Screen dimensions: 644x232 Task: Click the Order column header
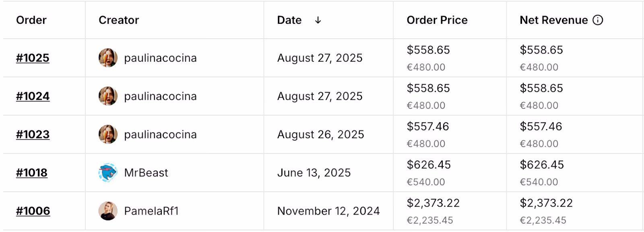pos(31,20)
